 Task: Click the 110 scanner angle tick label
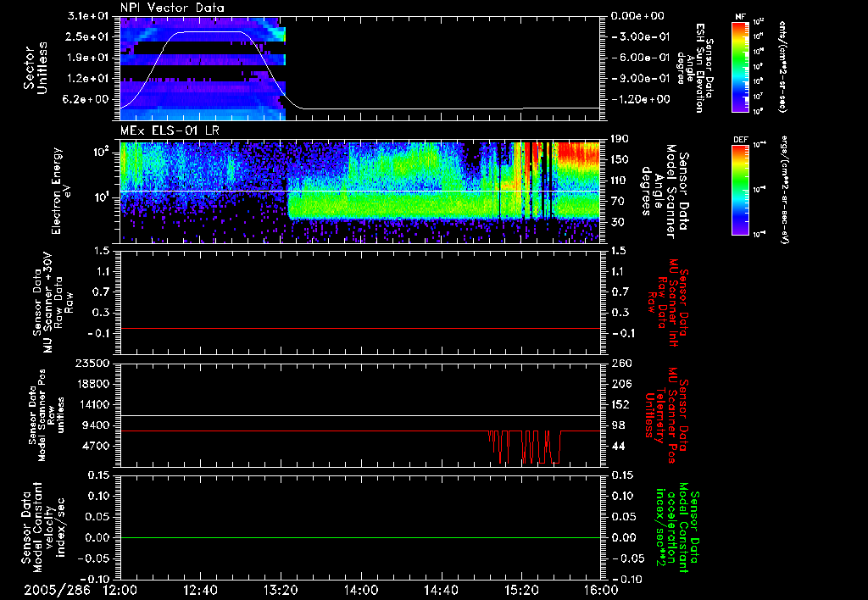[x=620, y=181]
